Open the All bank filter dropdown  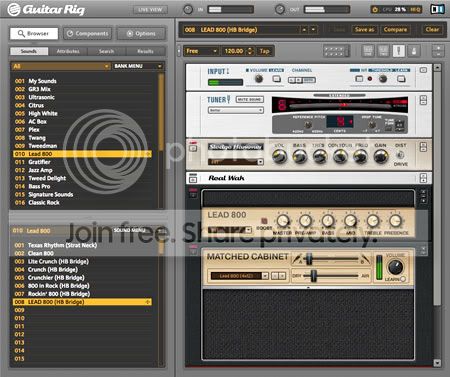pos(61,66)
